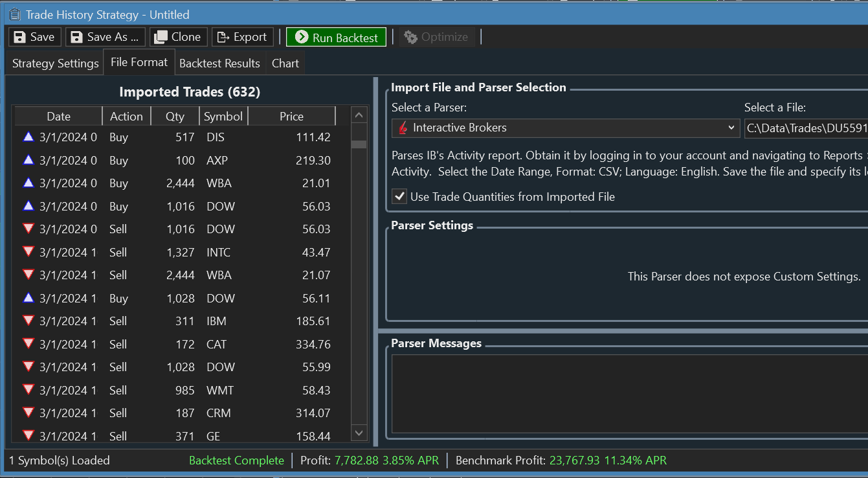The width and height of the screenshot is (868, 478).
Task: Click the red sell triangle on DOW 1,016 Sell row
Action: coord(28,229)
